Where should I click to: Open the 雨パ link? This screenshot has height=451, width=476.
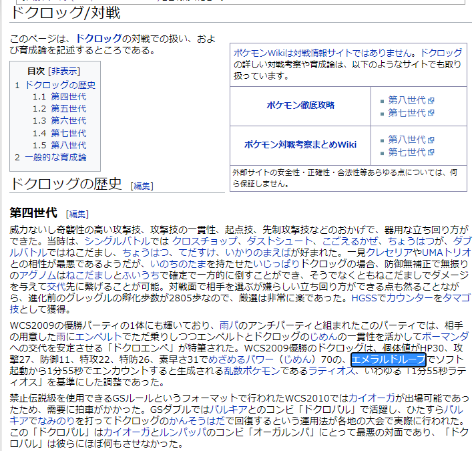228,326
